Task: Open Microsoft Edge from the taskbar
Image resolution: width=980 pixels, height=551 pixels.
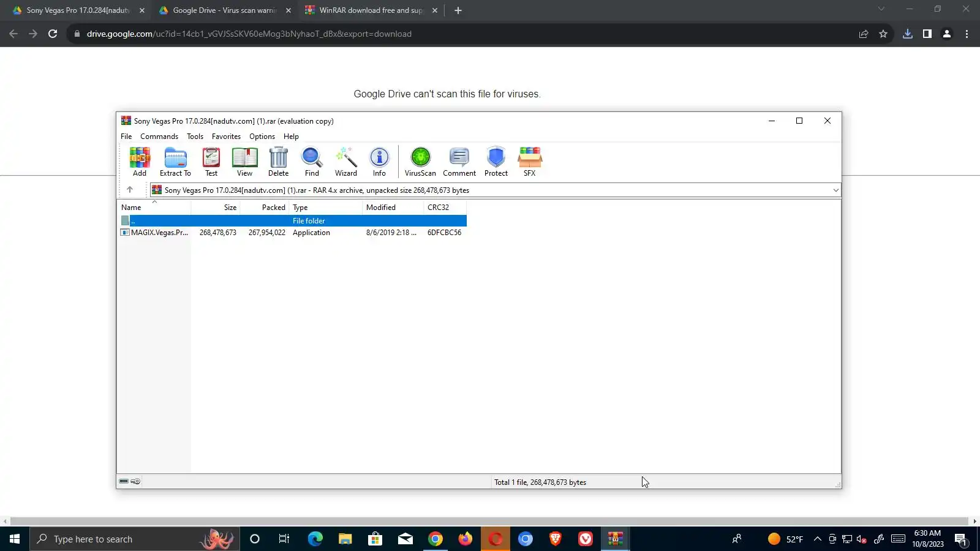Action: click(x=315, y=539)
